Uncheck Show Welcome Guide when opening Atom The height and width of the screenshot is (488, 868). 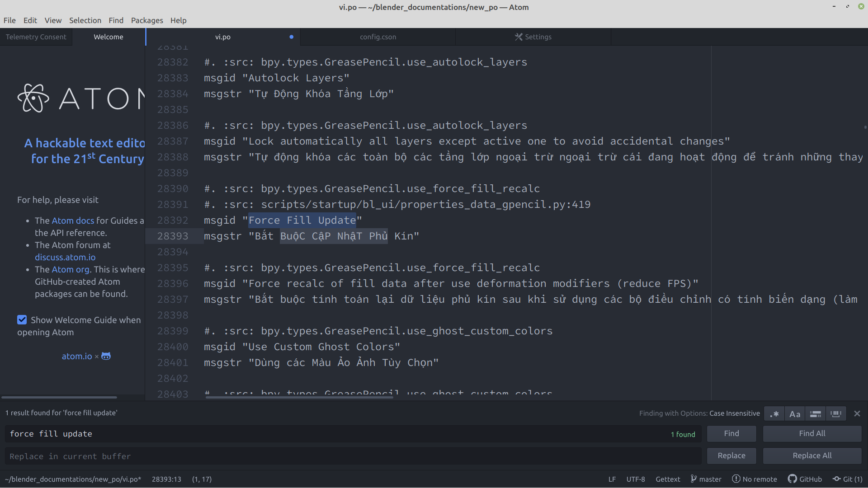[x=22, y=320]
